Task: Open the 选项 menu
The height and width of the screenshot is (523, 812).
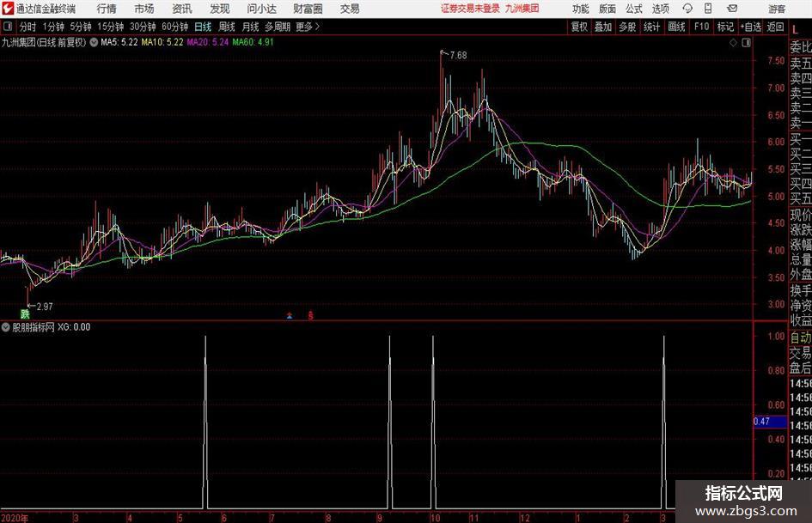Action: pyautogui.click(x=660, y=9)
